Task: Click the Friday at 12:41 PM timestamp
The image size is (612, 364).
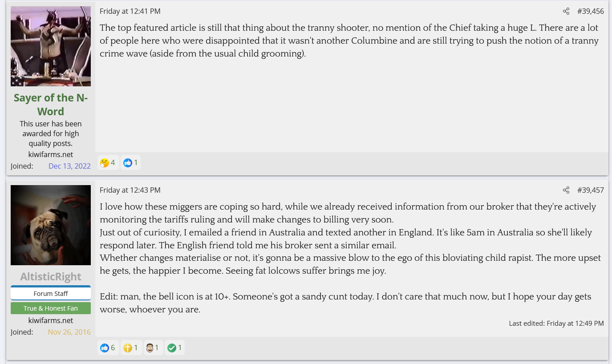Action: coord(130,12)
